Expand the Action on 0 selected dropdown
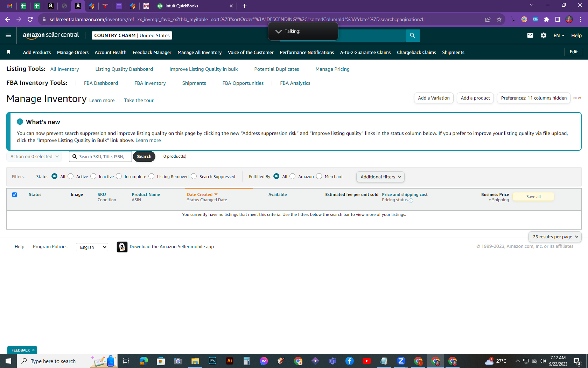Image resolution: width=588 pixels, height=368 pixels. coord(34,157)
